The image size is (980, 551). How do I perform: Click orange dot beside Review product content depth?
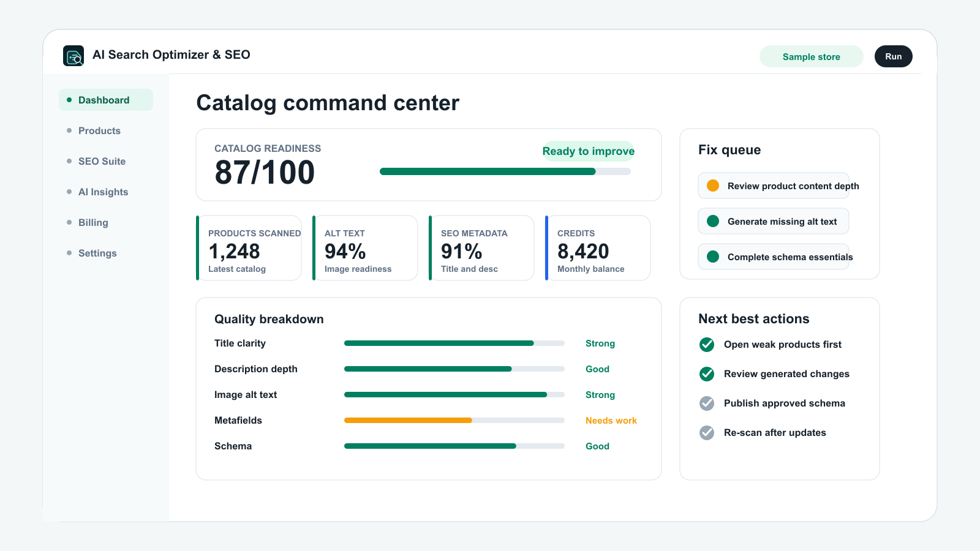713,186
